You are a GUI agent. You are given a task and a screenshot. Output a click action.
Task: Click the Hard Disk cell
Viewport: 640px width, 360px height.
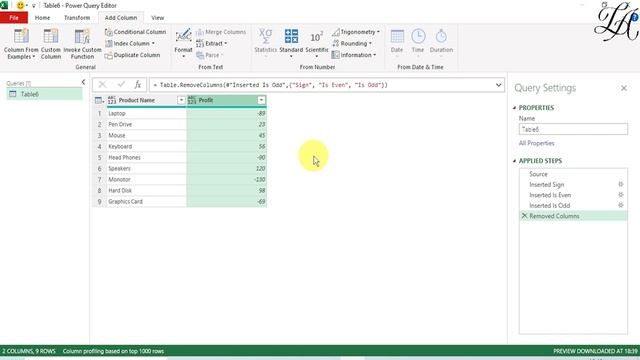146,190
